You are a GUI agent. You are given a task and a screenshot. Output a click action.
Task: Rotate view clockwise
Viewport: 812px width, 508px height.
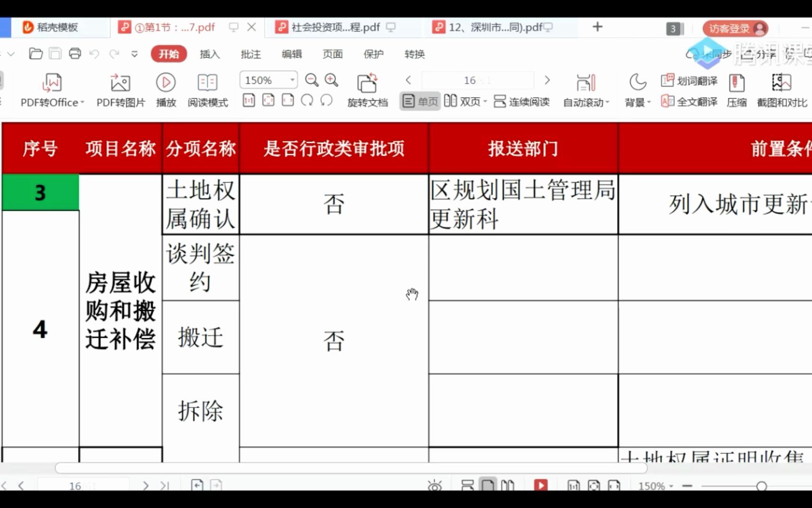tap(307, 100)
